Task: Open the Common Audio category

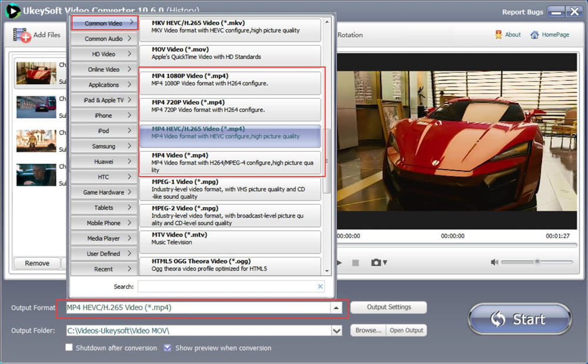Action: click(104, 39)
